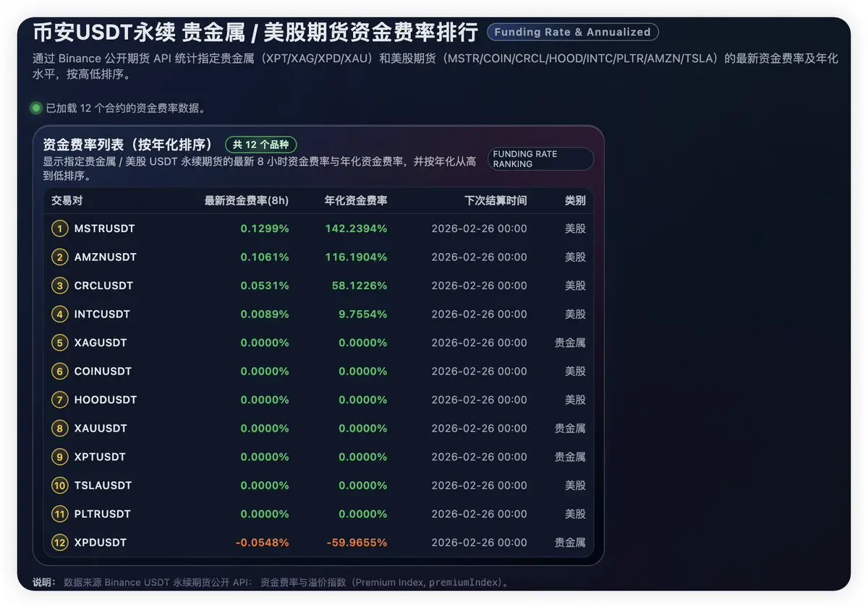Click rank badge 5 beside XAGUSDT

(x=59, y=343)
